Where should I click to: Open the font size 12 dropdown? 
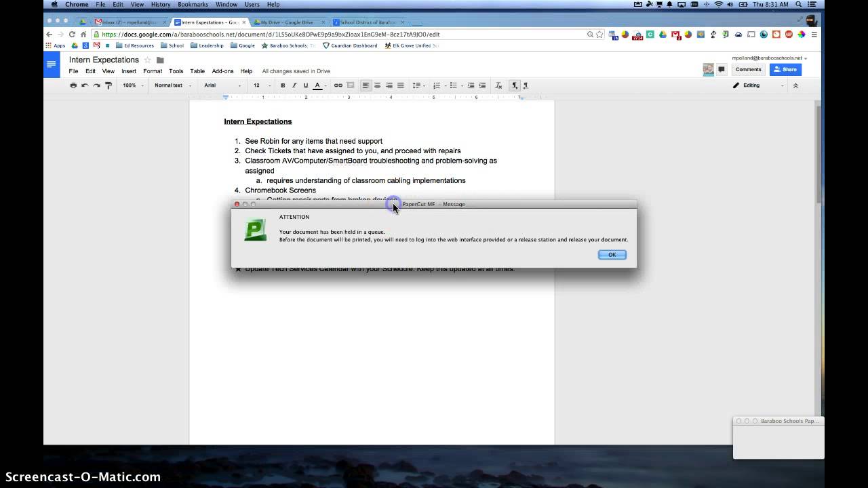(262, 85)
